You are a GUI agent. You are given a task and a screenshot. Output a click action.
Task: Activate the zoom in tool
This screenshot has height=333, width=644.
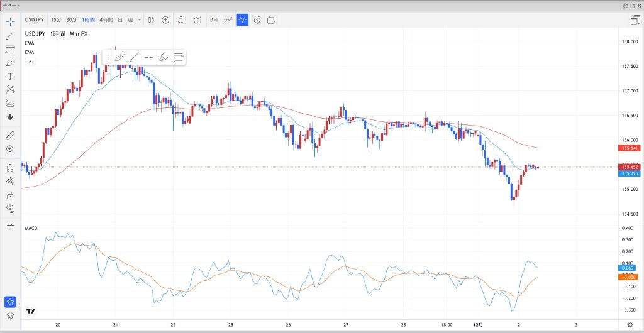click(10, 149)
